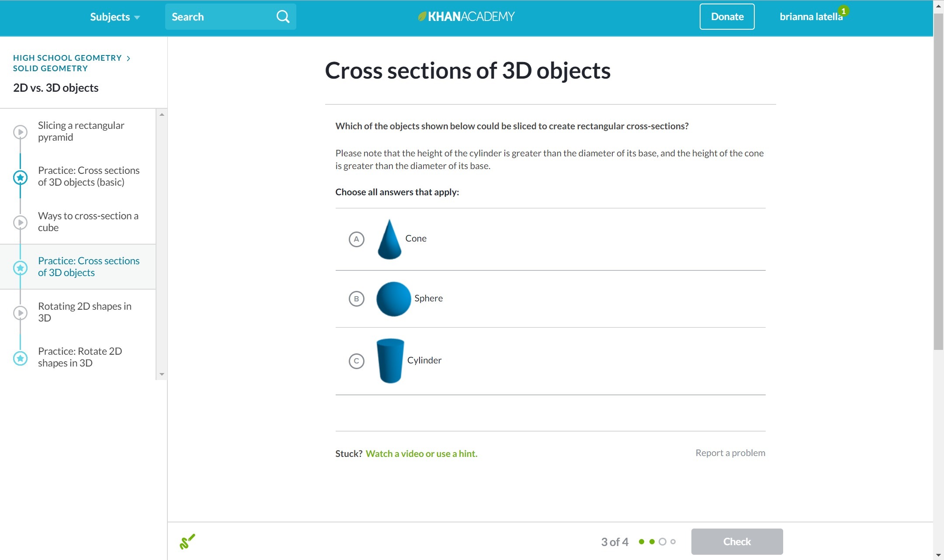Select answer choice B, Sphere
944x560 pixels.
pyautogui.click(x=356, y=299)
